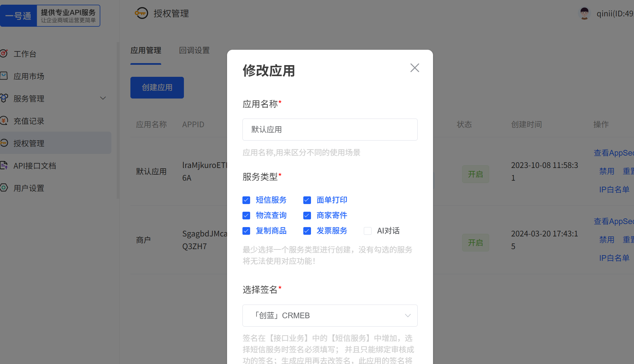Open IP白名单 for 默认应用 row
Image resolution: width=634 pixels, height=364 pixels.
click(614, 190)
